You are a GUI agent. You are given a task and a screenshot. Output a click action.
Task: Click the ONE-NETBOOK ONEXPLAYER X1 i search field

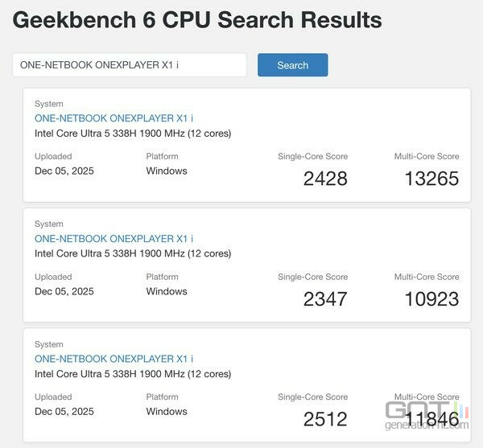129,65
